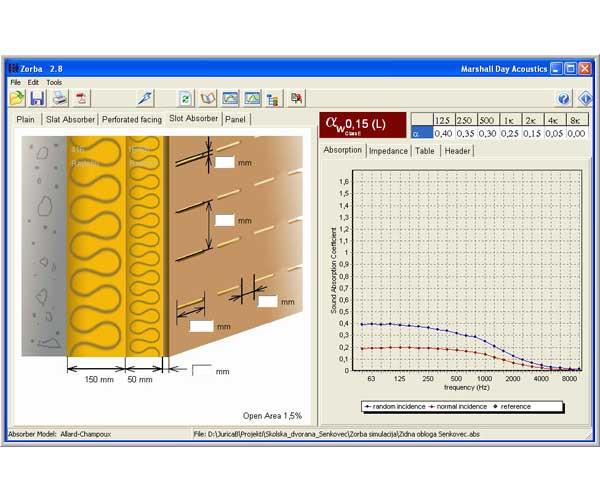Image resolution: width=600 pixels, height=500 pixels.
Task: Open the Tools menu
Action: [x=54, y=82]
